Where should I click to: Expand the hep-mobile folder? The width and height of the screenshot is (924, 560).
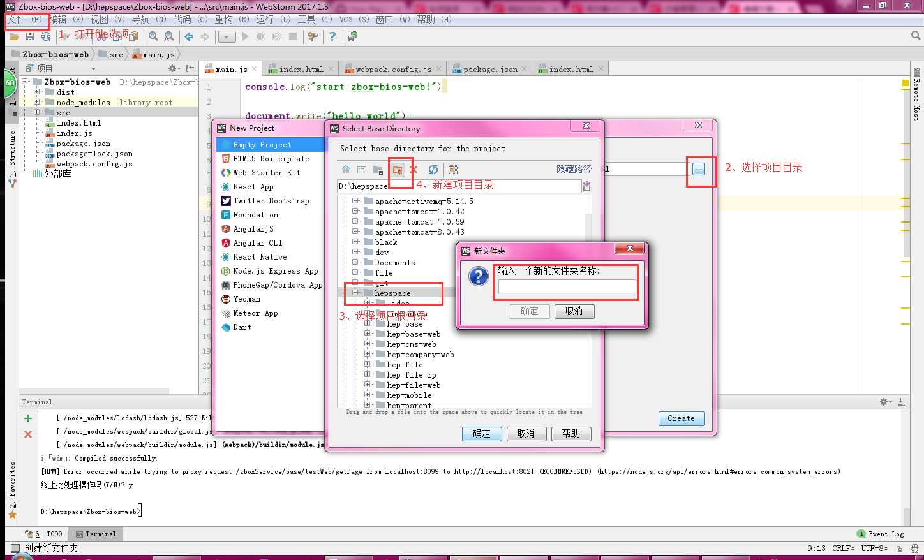point(368,395)
